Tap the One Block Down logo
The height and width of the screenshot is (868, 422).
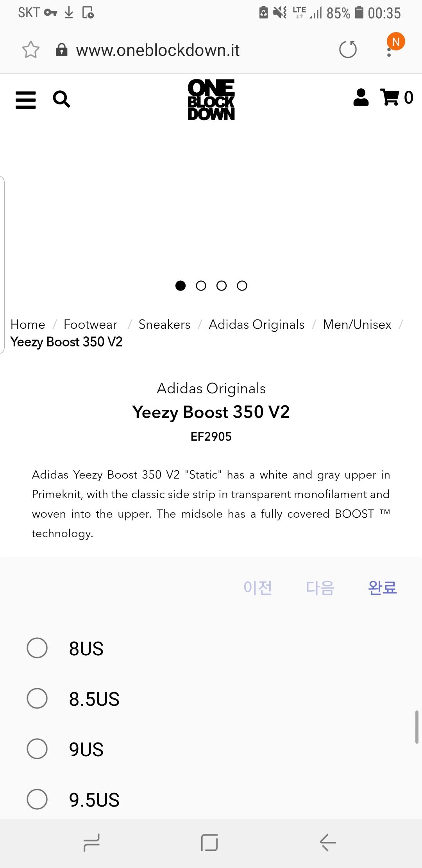tap(211, 99)
